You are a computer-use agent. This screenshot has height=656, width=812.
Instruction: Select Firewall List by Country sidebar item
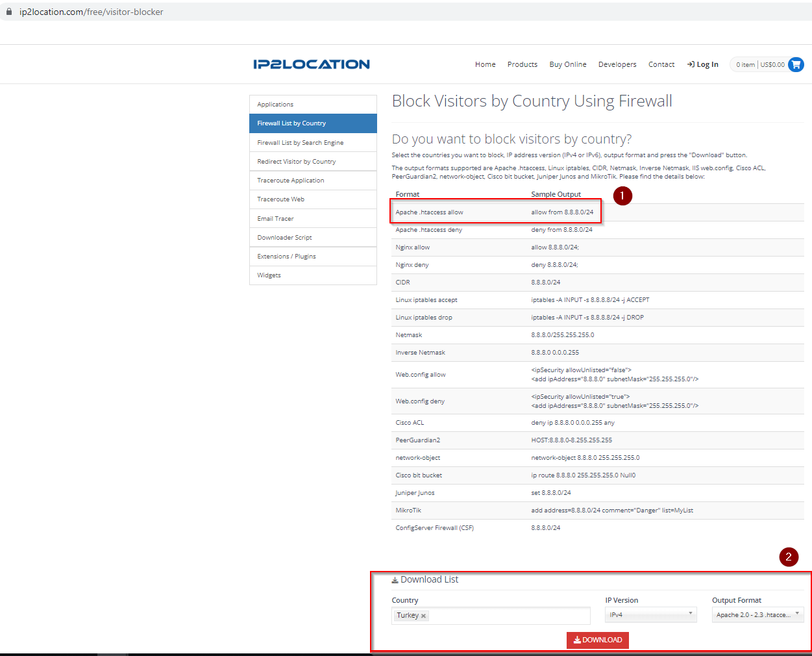(313, 123)
